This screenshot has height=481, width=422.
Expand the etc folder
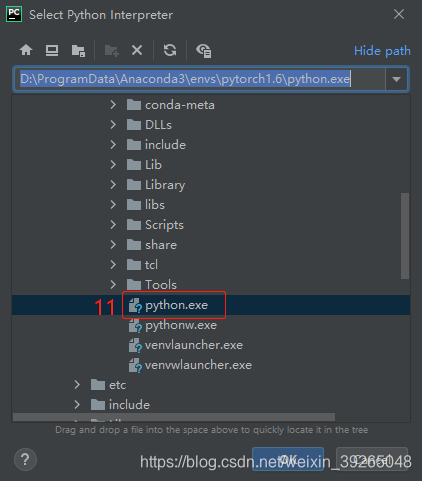click(77, 385)
